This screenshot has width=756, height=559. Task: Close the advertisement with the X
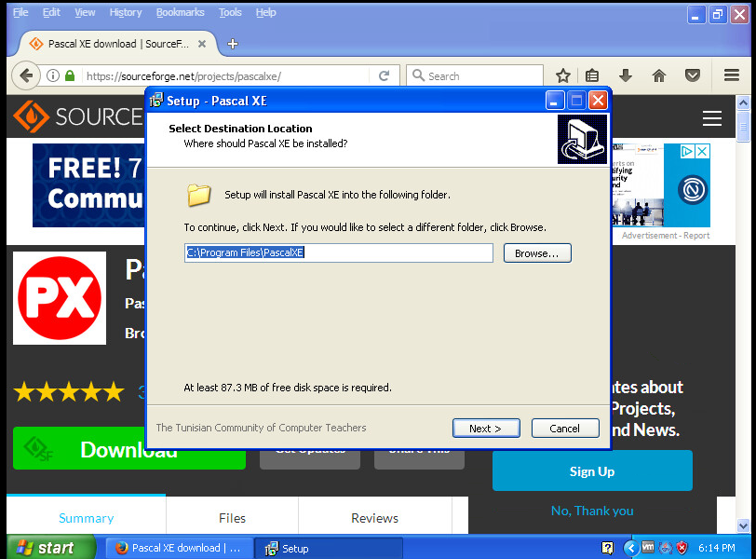point(703,152)
